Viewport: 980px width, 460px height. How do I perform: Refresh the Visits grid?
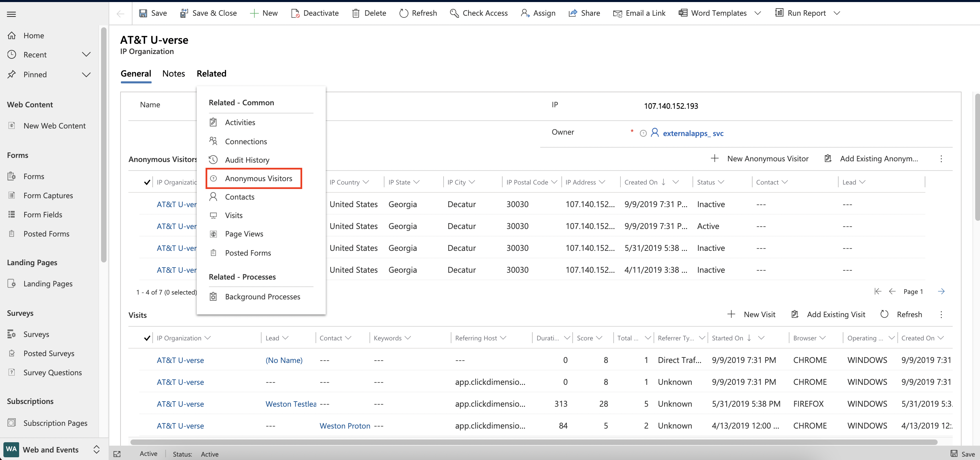[x=900, y=314]
